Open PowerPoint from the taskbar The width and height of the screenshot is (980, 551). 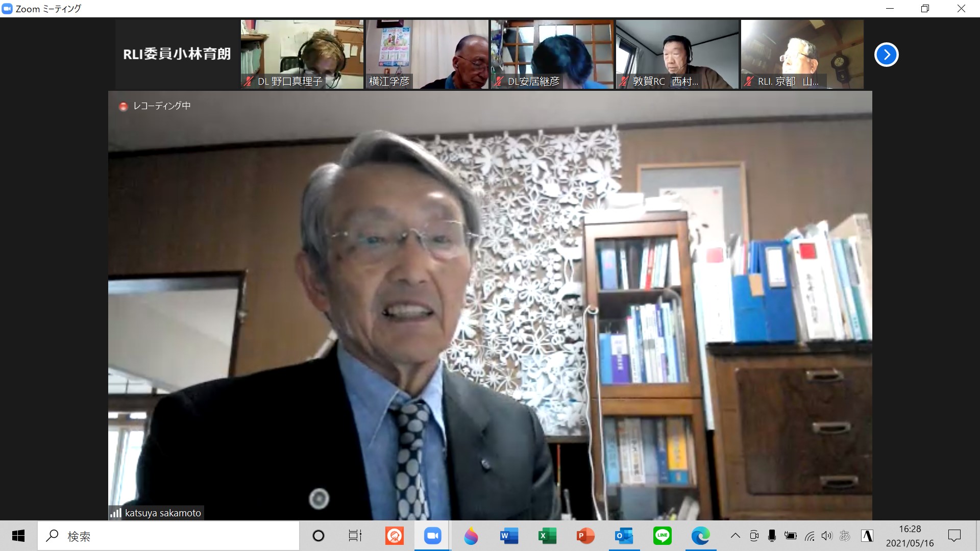(x=585, y=536)
